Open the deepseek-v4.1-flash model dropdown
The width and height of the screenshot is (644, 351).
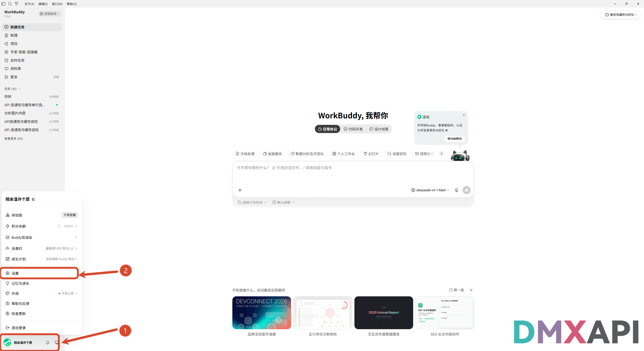coord(430,190)
